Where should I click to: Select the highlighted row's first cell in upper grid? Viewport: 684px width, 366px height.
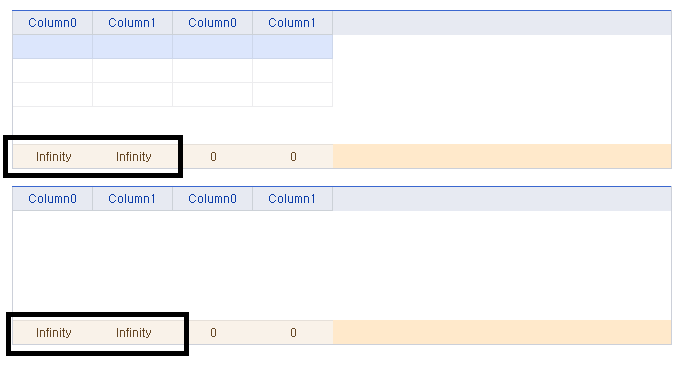point(52,47)
